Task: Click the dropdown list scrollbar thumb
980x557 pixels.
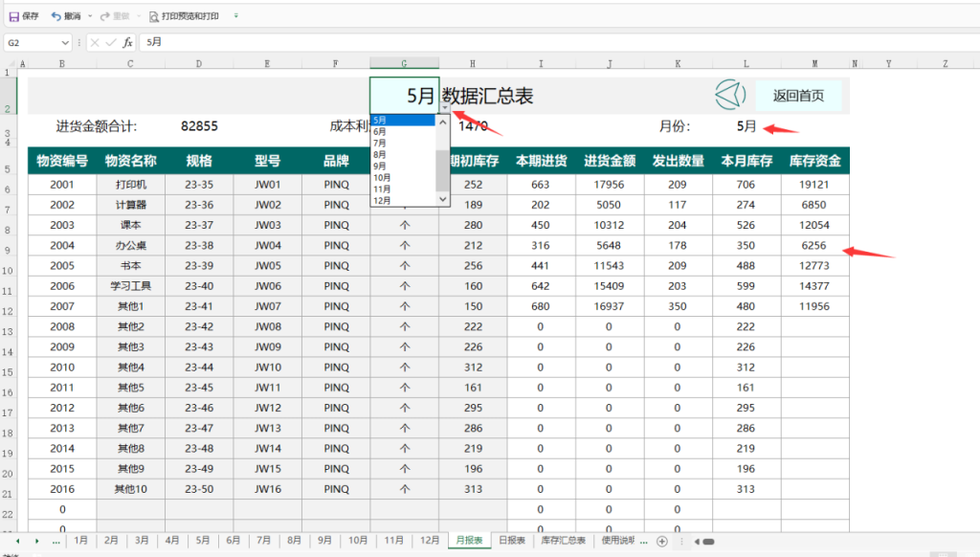Action: click(x=442, y=170)
